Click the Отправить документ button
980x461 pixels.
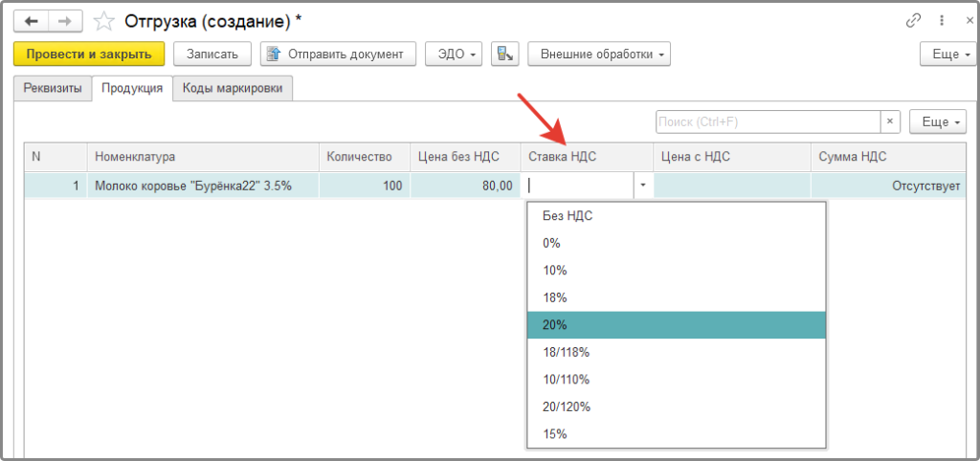point(338,55)
